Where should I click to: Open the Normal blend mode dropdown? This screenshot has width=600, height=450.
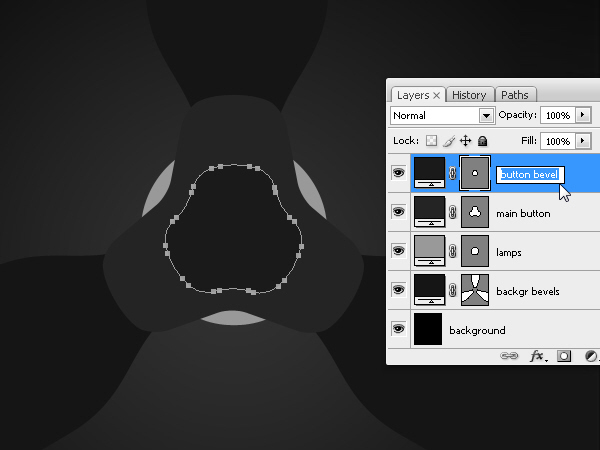click(443, 115)
